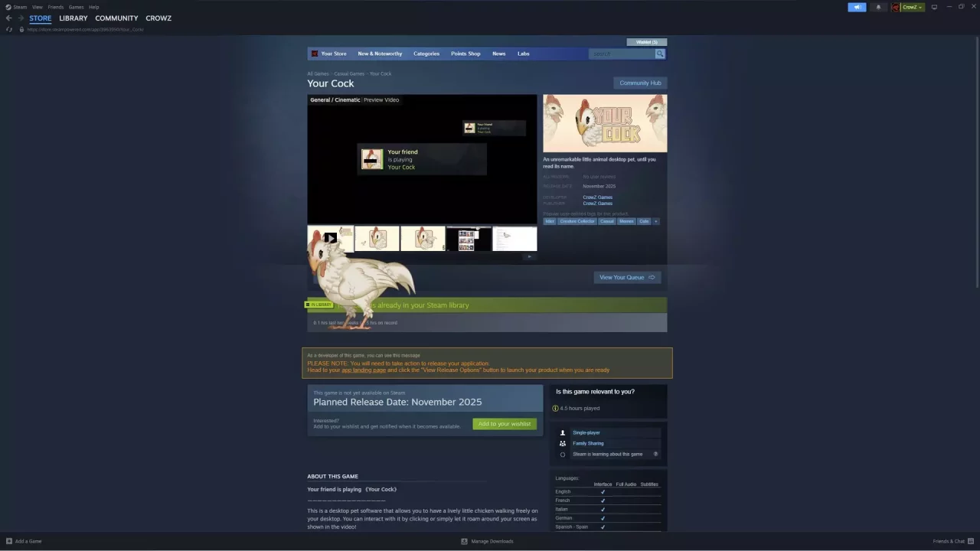Click Add to your wishlist button

coord(505,424)
